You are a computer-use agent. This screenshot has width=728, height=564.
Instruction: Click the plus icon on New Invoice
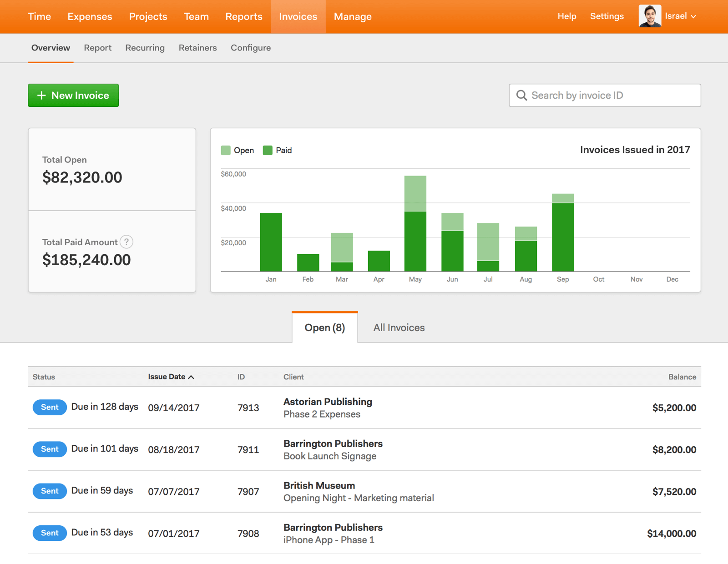click(x=41, y=95)
